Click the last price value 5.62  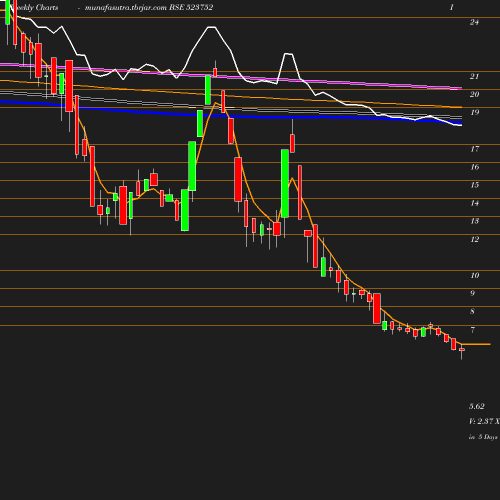pyautogui.click(x=476, y=406)
